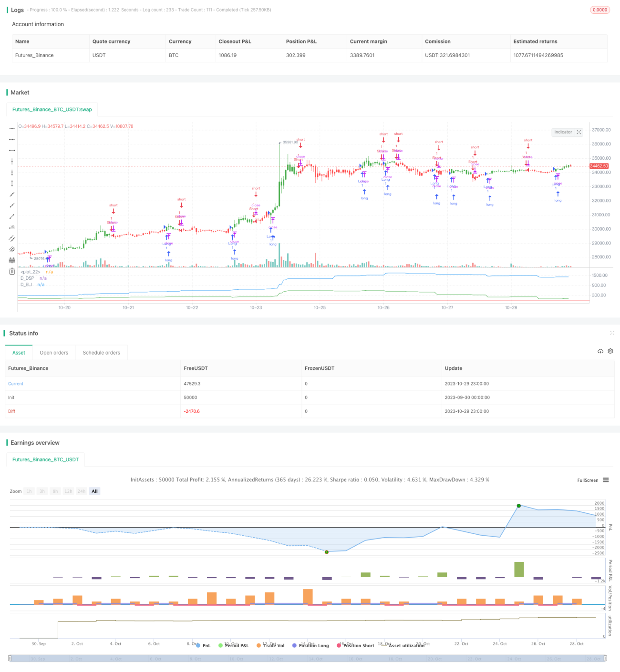Select the parallel straight lines tool
Image resolution: width=620 pixels, height=672 pixels.
point(12,249)
